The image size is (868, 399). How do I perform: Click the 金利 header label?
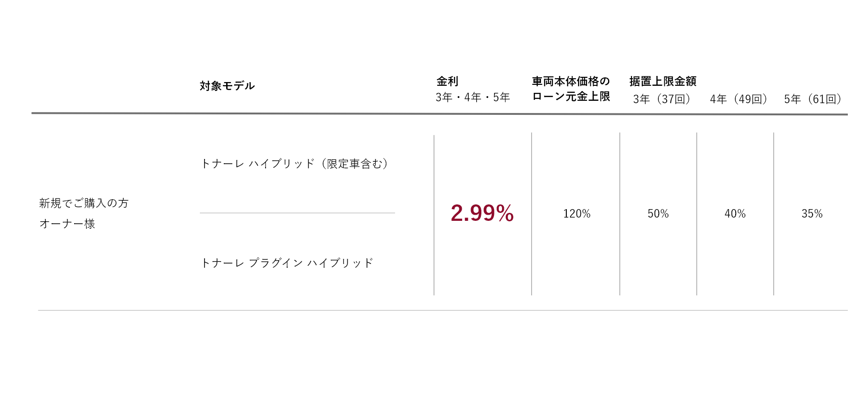coord(447,82)
